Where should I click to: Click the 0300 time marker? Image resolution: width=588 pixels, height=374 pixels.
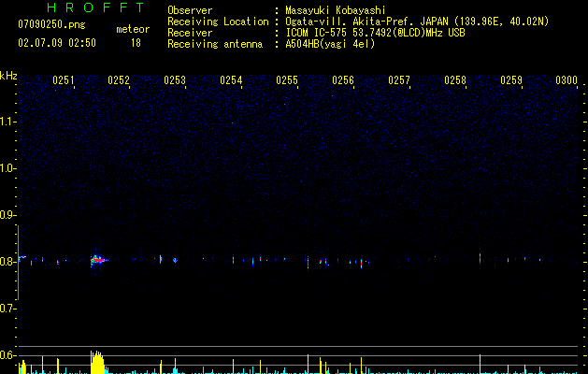pyautogui.click(x=566, y=80)
